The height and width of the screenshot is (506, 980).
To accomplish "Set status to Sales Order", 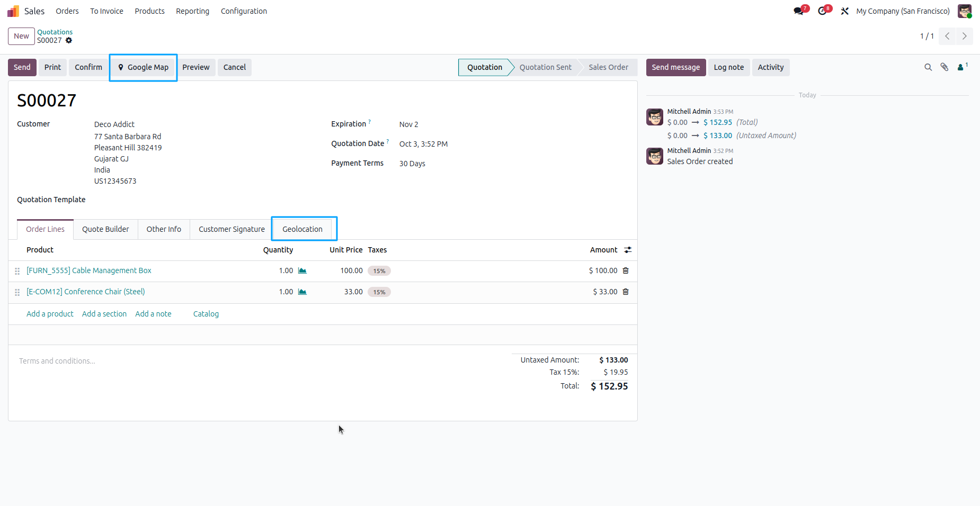I will click(608, 67).
